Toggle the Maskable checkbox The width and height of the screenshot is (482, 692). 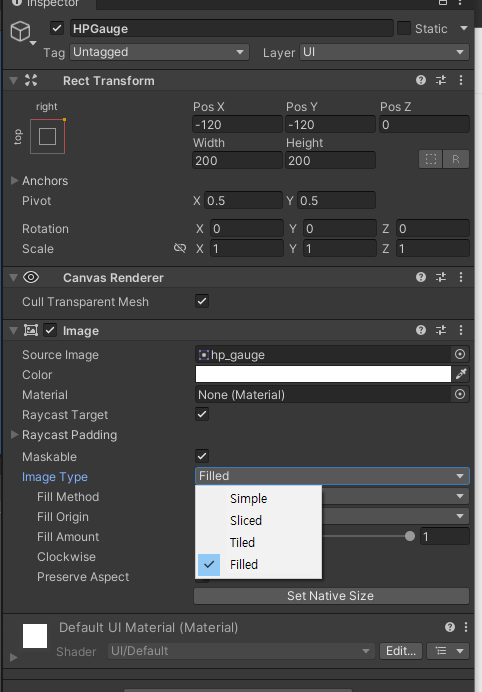[x=202, y=456]
